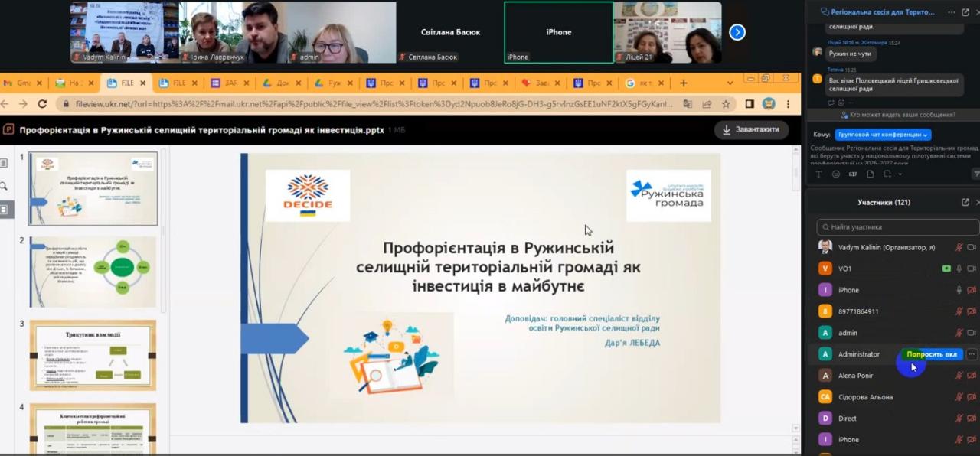Open a new browser tab
The height and width of the screenshot is (456, 980).
point(684,83)
